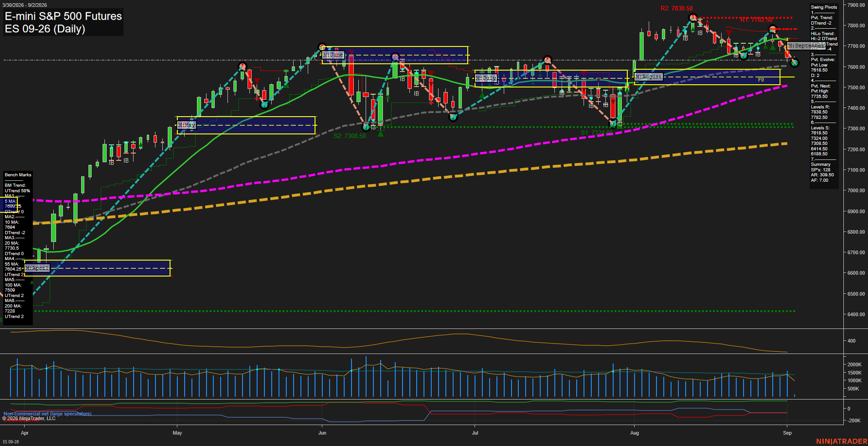868x446 pixels.
Task: Click the M:September month label
Action: [806, 46]
